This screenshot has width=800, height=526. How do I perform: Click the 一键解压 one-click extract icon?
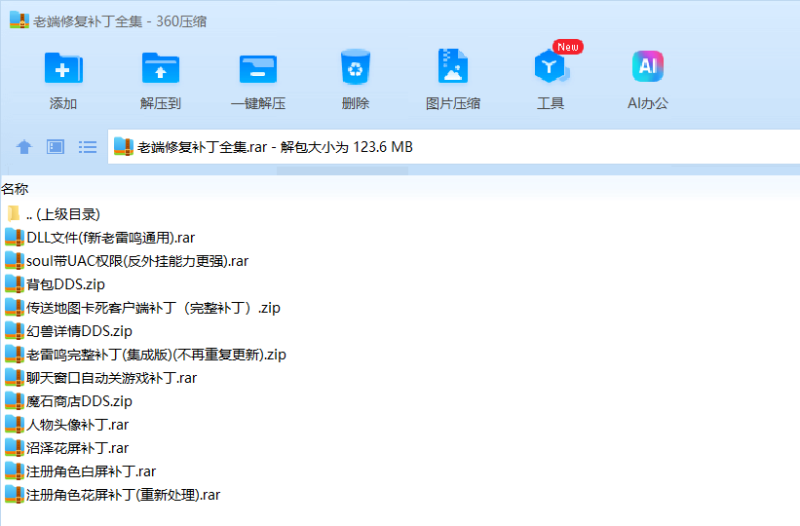pos(258,69)
